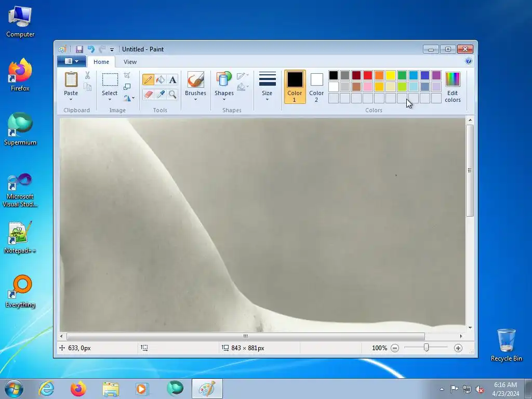Make Color 1 the active color

pyautogui.click(x=295, y=87)
